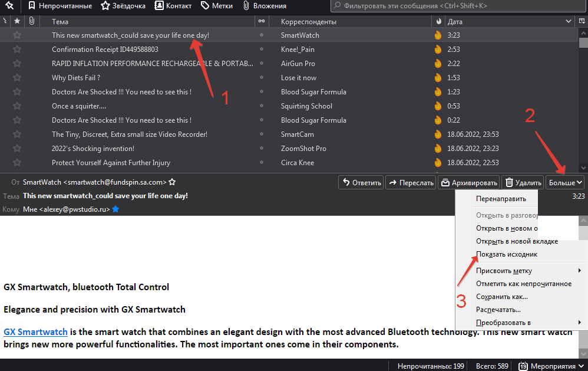Delete the message with Удалить
Viewport: 588px width, 371px height.
pos(523,182)
